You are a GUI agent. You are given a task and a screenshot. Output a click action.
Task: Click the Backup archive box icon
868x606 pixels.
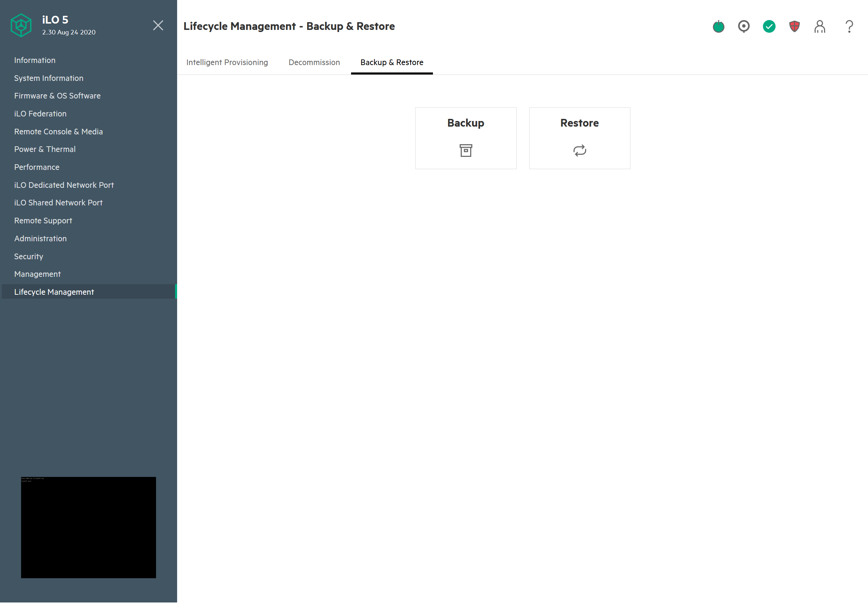466,151
